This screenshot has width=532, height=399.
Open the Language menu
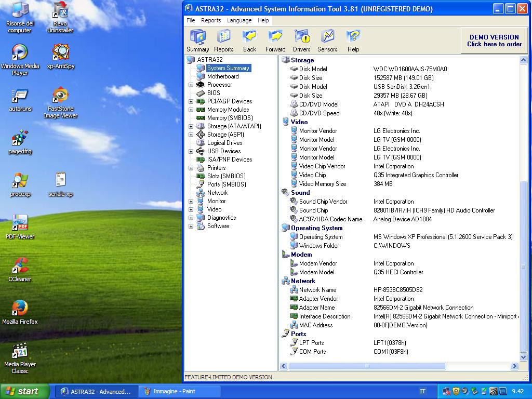click(x=239, y=20)
